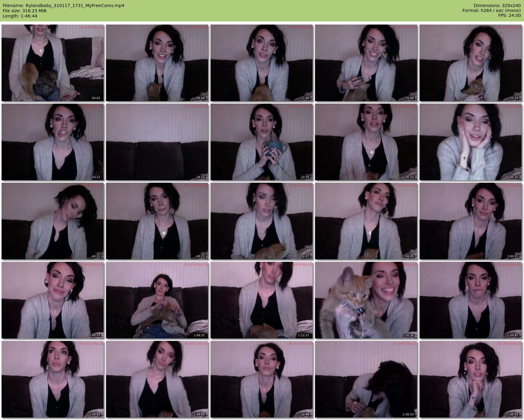
Task: Open the final frame at 1:40:52
Action: (471, 379)
